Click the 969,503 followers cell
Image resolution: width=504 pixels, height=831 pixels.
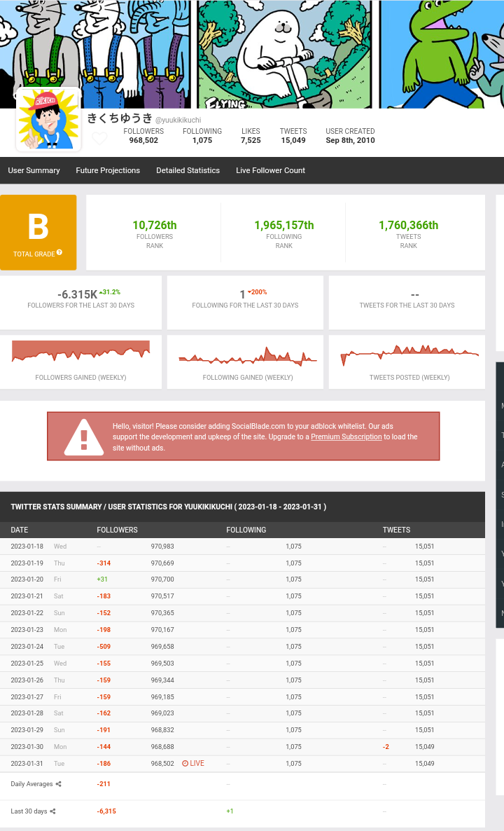coord(162,664)
